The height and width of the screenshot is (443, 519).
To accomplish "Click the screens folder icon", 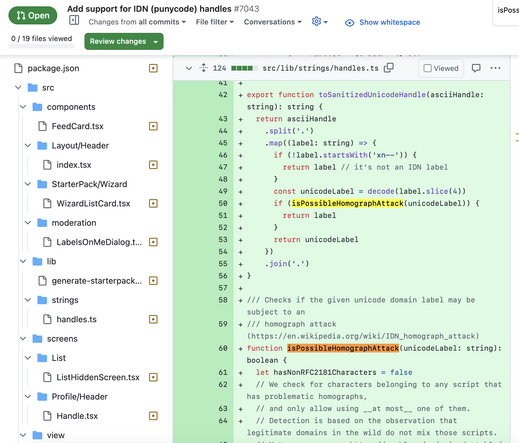I will point(37,339).
